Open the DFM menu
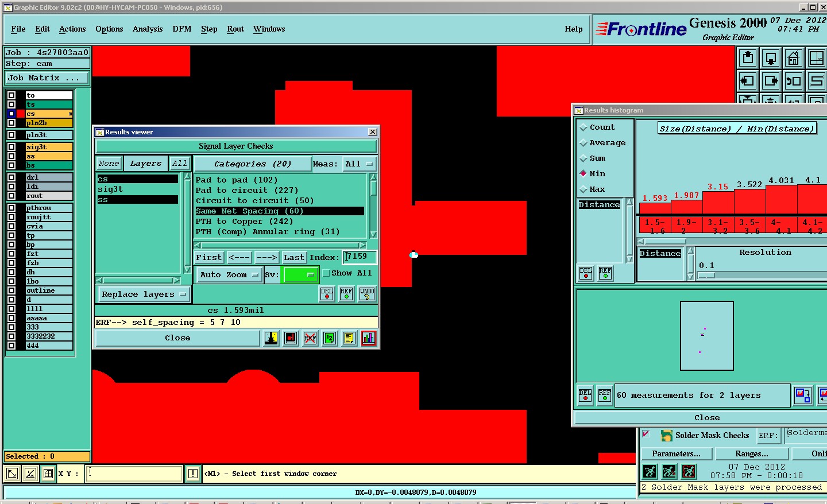This screenshot has height=504, width=827. pyautogui.click(x=182, y=29)
